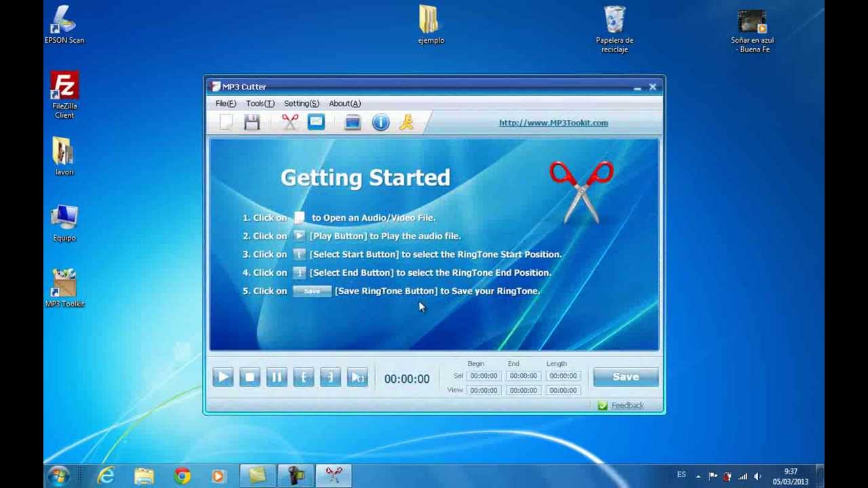Click the blue info circle icon
This screenshot has height=488, width=868.
[x=380, y=122]
